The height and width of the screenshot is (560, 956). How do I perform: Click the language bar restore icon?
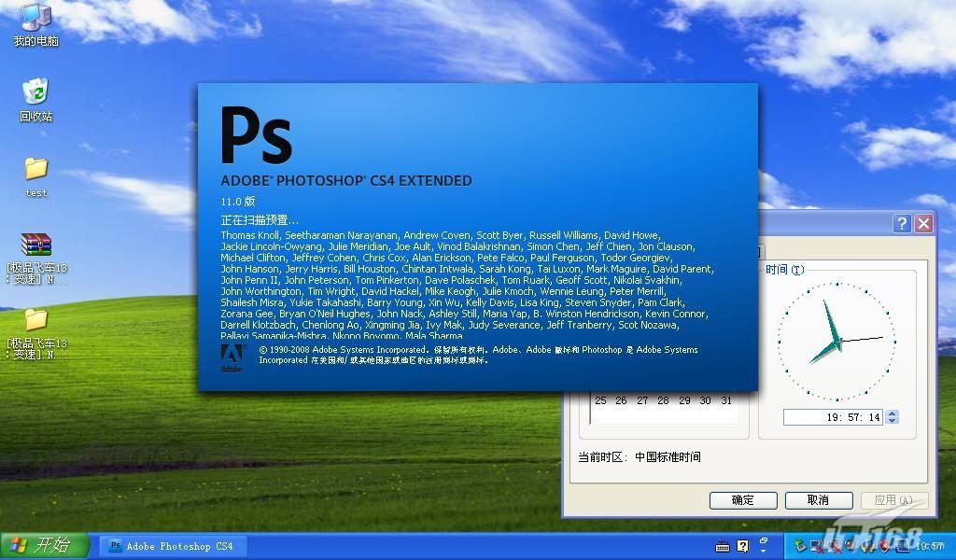coord(764,539)
